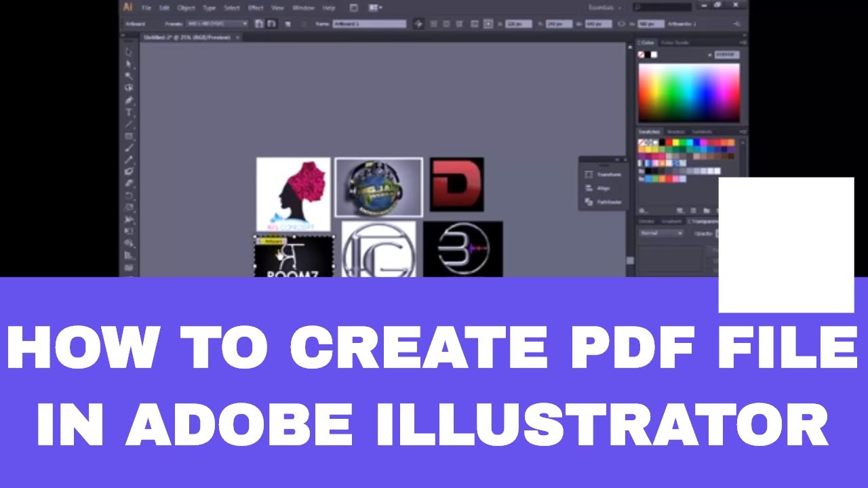Open the Type menu
The image size is (868, 488).
[209, 8]
